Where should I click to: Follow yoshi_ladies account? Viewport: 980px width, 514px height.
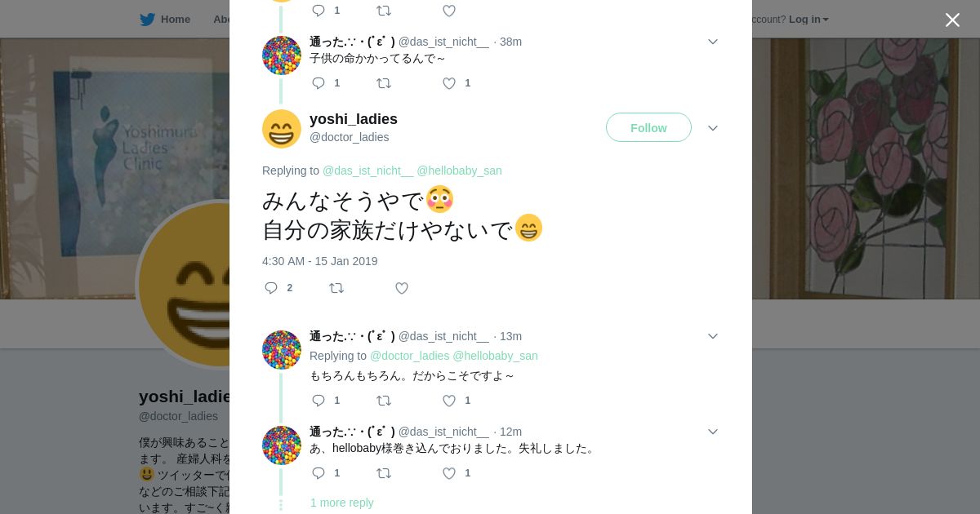click(648, 128)
